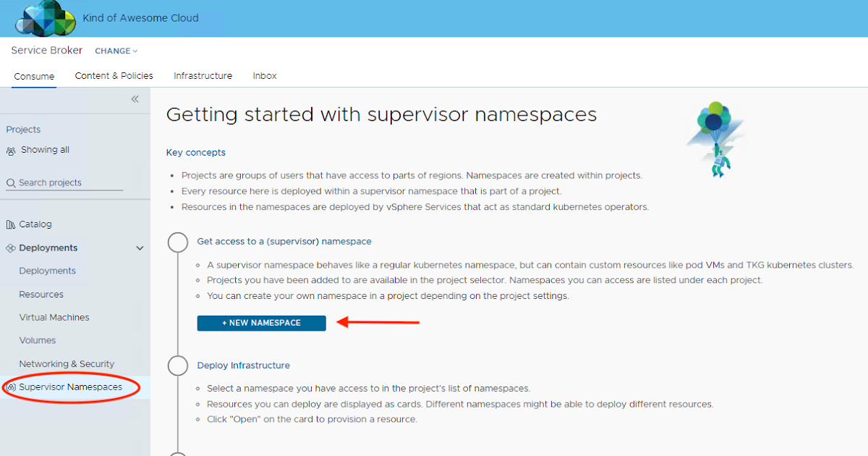Open the Content & Policies tab

[114, 75]
